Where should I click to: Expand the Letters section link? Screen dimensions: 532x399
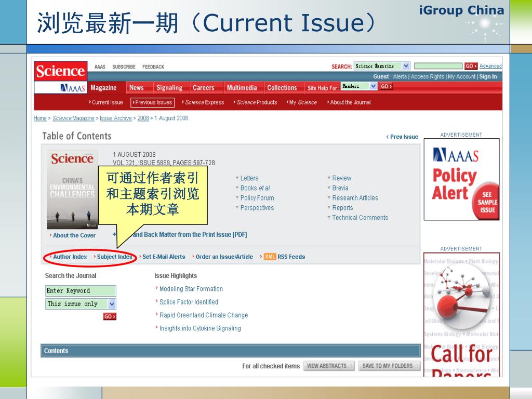point(249,178)
